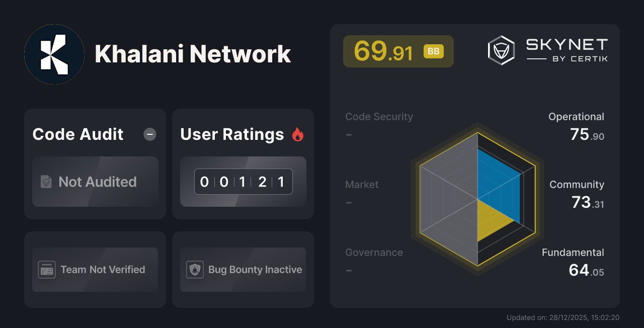Click the minus icon on the Code Audit card
Image resolution: width=644 pixels, height=328 pixels.
point(149,134)
